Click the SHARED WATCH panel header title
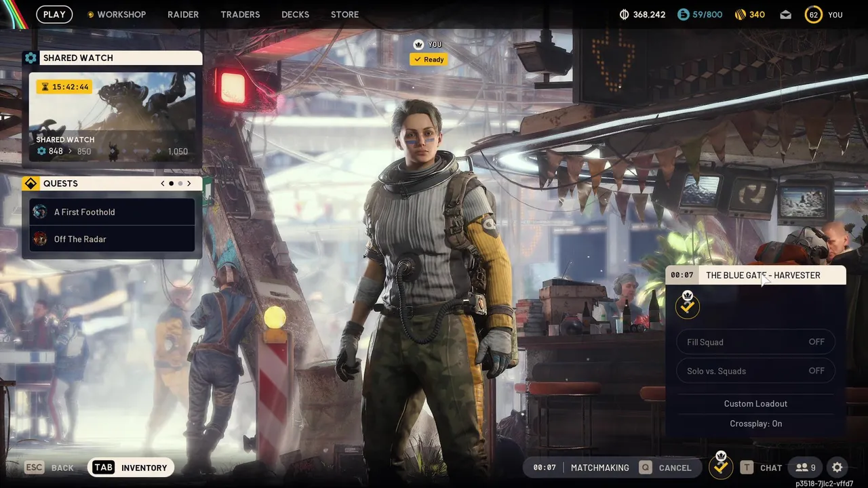The image size is (868, 488). tap(78, 58)
